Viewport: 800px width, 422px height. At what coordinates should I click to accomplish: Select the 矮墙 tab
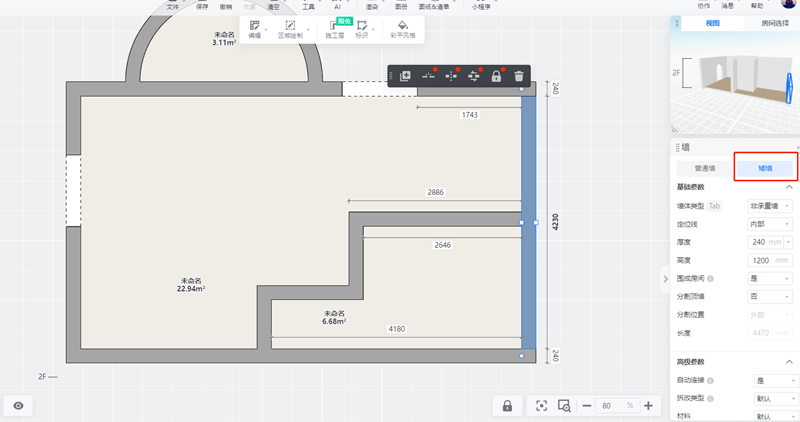pyautogui.click(x=765, y=168)
